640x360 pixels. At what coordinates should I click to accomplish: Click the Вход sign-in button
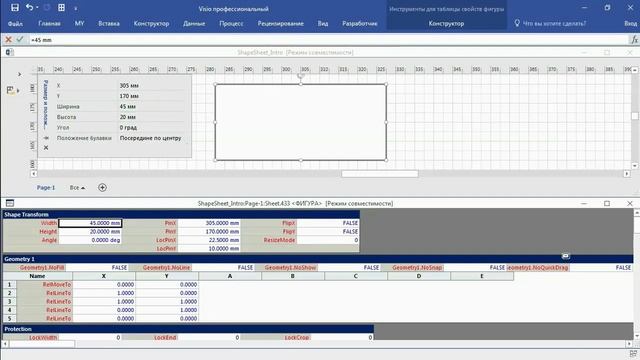pos(631,24)
